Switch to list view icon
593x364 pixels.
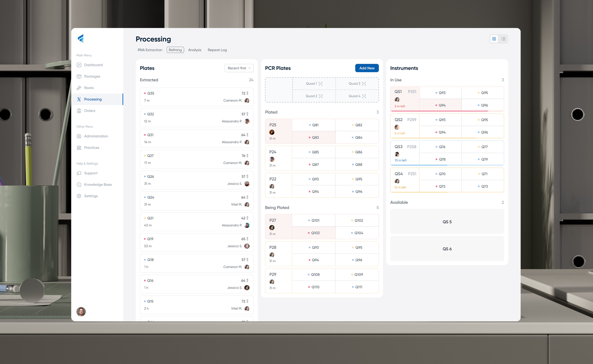pos(503,39)
